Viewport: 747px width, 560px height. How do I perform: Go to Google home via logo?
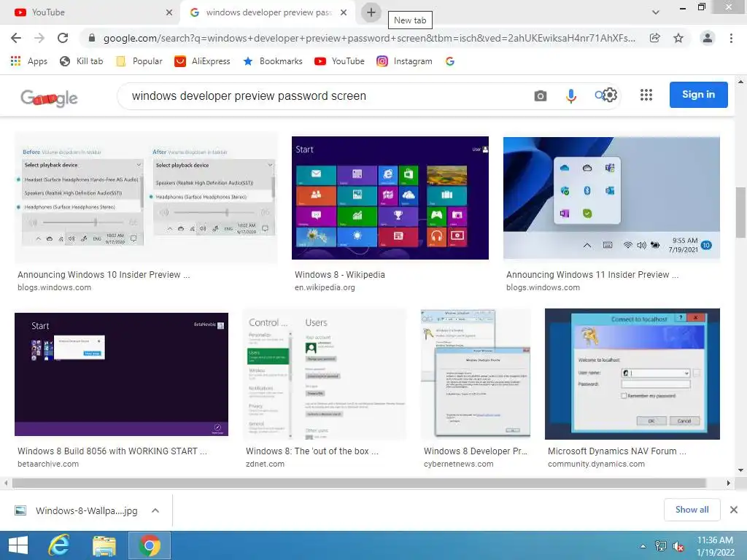[x=49, y=98]
